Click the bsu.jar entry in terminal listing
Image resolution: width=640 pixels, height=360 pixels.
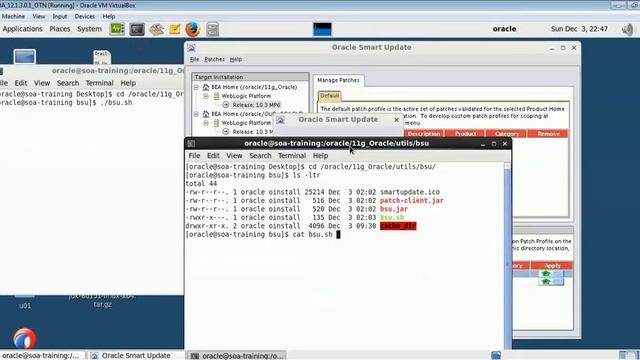pyautogui.click(x=393, y=209)
